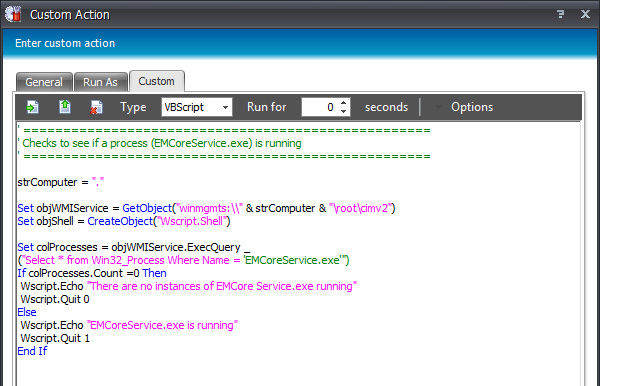Image resolution: width=626 pixels, height=386 pixels.
Task: Click the Type label in toolbar
Action: tap(133, 107)
